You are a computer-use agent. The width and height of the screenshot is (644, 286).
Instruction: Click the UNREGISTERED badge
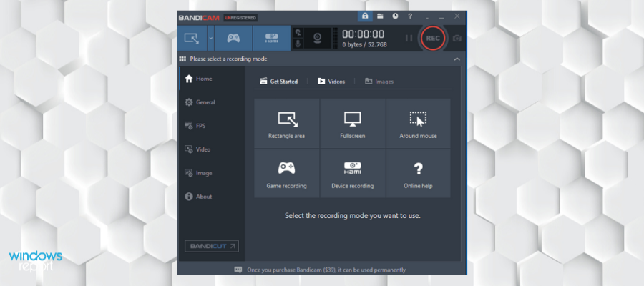(240, 18)
